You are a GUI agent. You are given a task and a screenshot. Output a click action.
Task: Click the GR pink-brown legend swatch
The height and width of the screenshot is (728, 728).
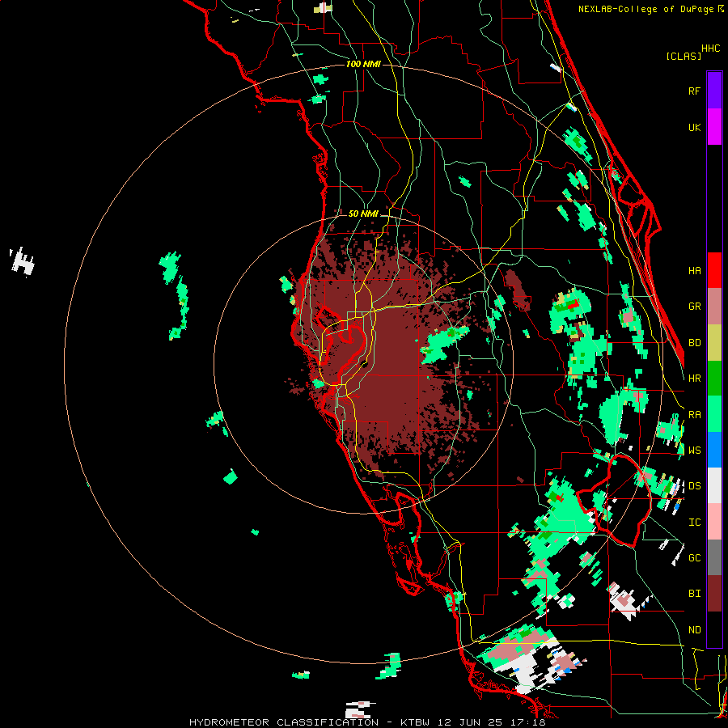pos(714,307)
